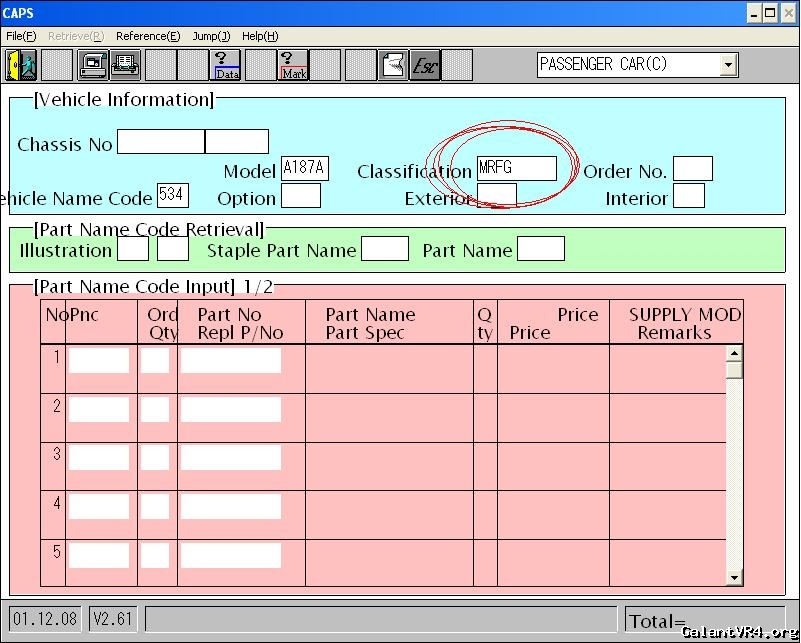This screenshot has width=801, height=643.
Task: Click the Part No field in row 3
Action: point(230,457)
